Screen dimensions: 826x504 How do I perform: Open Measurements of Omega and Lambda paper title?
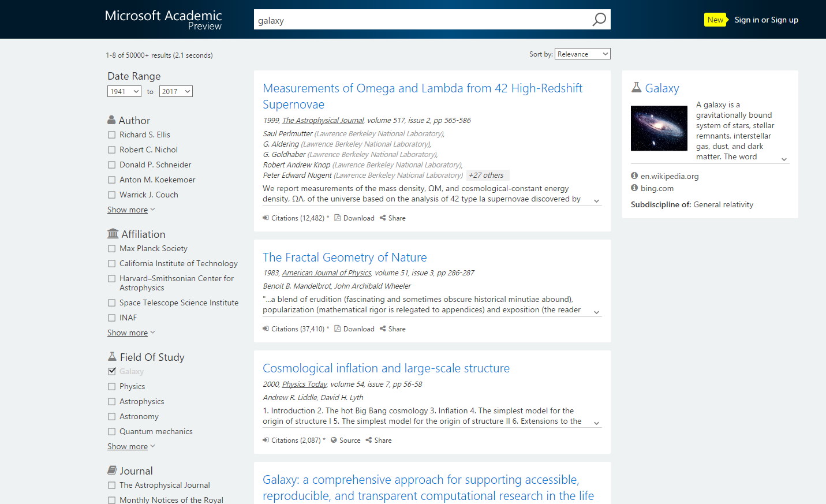[x=423, y=96]
